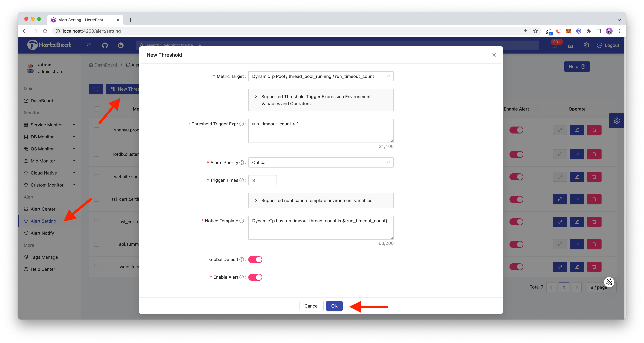Toggle the Global Default switch
The image size is (644, 343).
pos(255,260)
